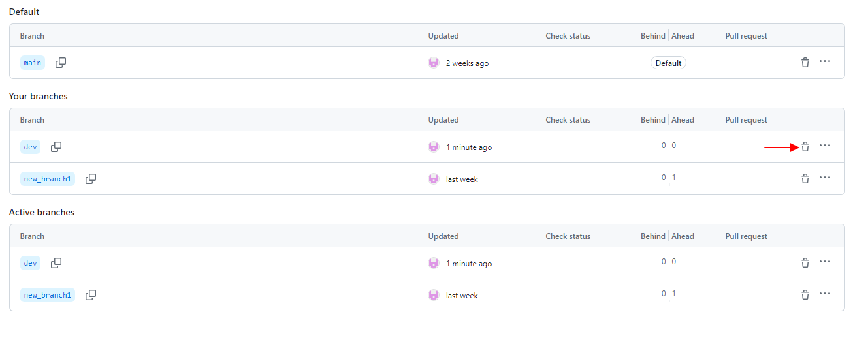Open the main branch link
The height and width of the screenshot is (340, 868).
pos(32,63)
